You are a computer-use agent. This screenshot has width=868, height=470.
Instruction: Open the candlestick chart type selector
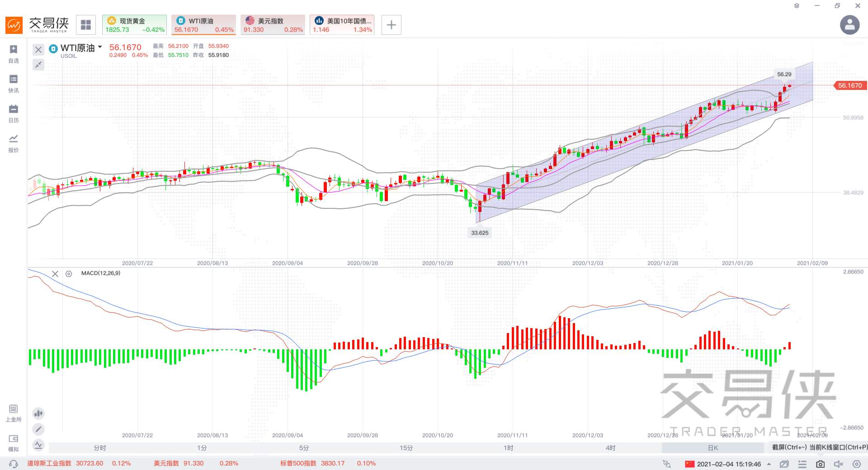click(x=38, y=413)
